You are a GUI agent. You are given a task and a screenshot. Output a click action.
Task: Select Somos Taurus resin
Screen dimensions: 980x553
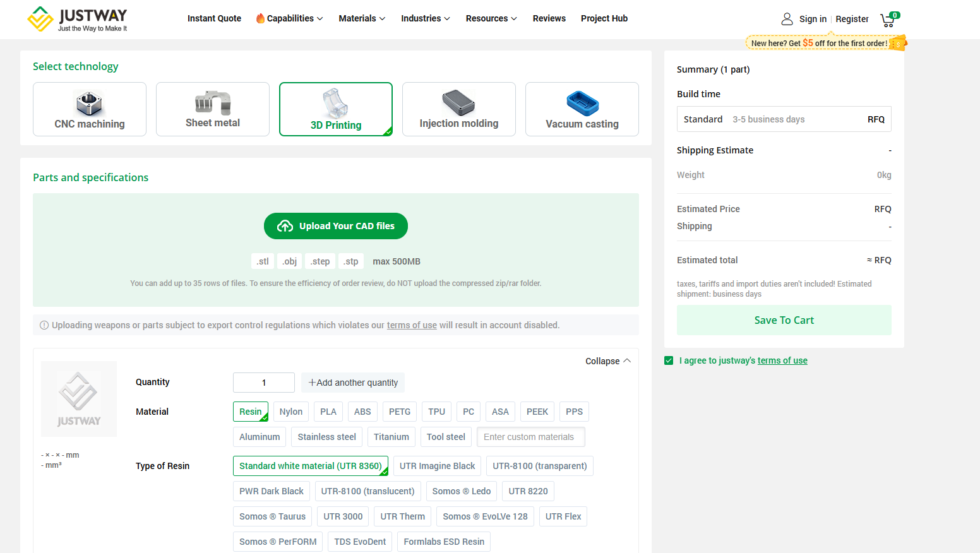(x=273, y=516)
